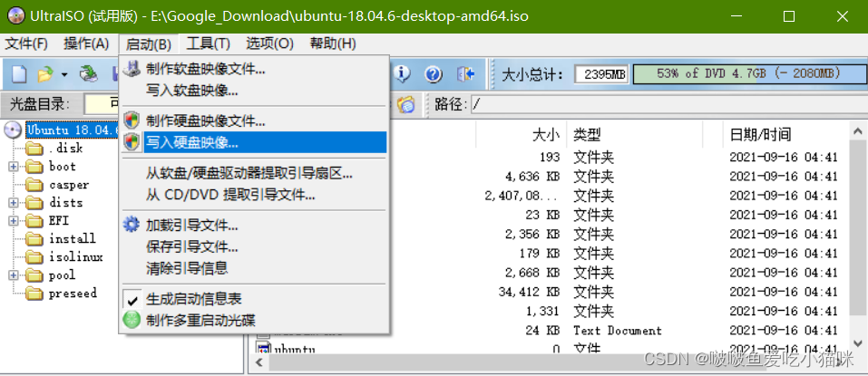868x376 pixels.
Task: Click the Open CD/DVD drive toolbar icon
Action: coord(88,73)
